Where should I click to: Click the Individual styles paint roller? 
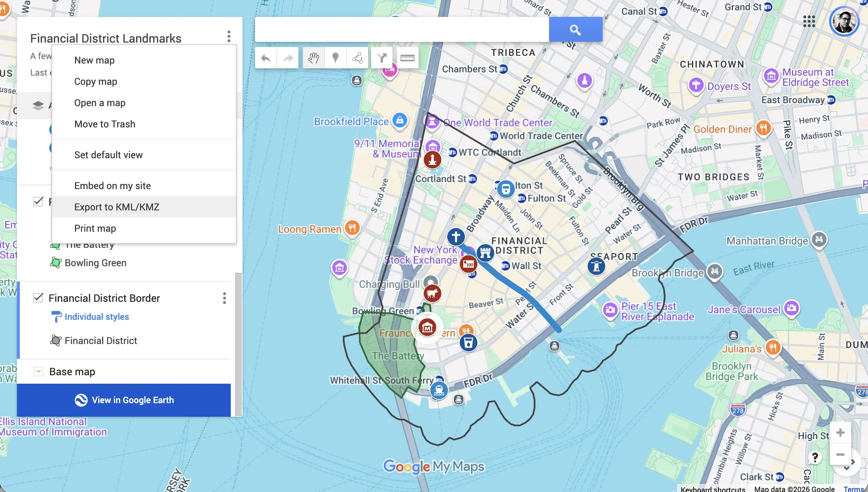click(x=56, y=316)
